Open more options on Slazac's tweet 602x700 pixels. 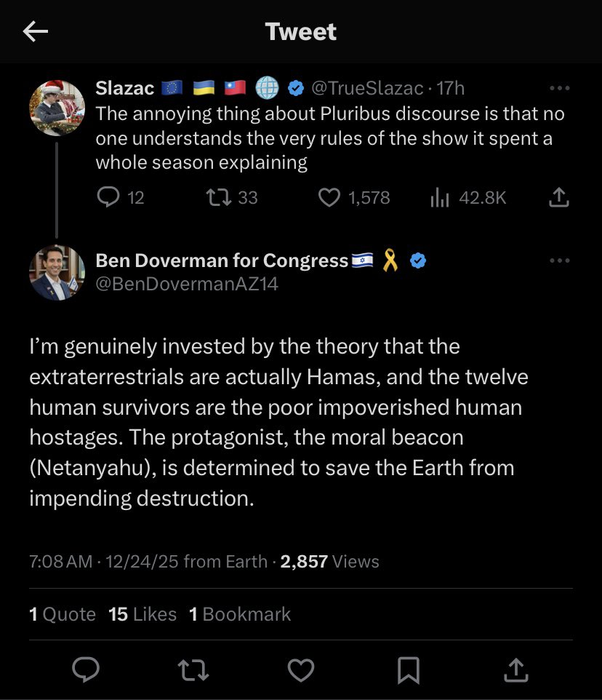[560, 88]
